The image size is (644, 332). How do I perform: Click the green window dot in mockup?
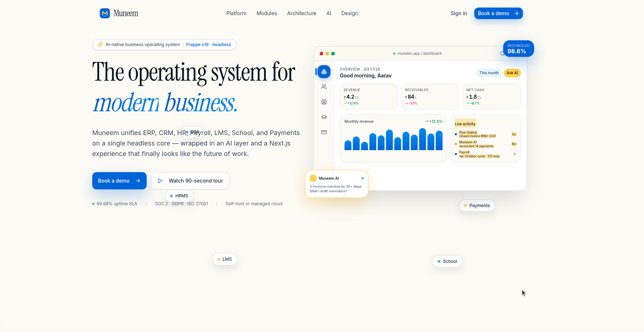333,54
